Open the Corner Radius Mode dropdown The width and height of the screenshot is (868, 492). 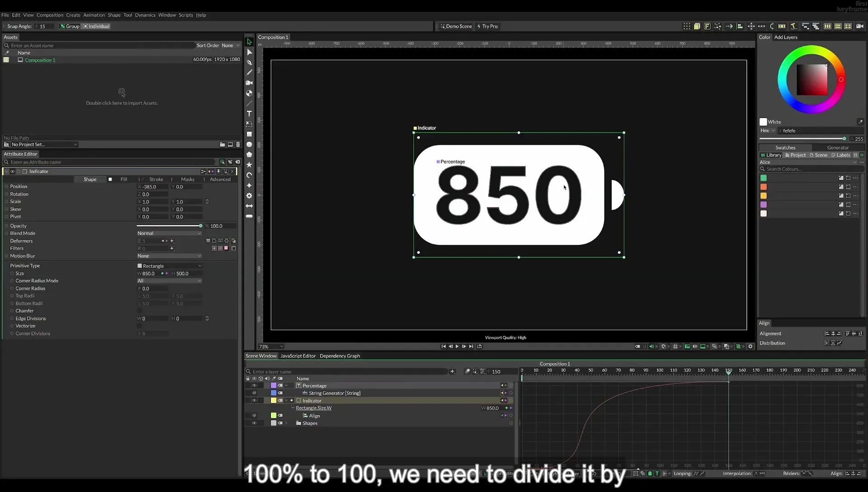point(169,281)
